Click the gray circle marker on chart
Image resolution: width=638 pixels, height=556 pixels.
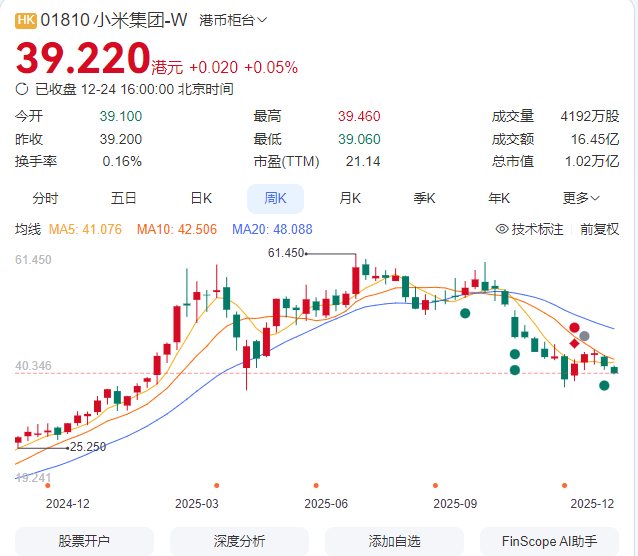(x=584, y=336)
